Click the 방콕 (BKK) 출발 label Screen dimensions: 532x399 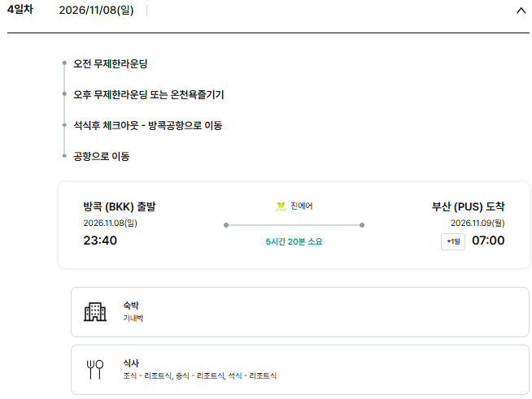[120, 206]
